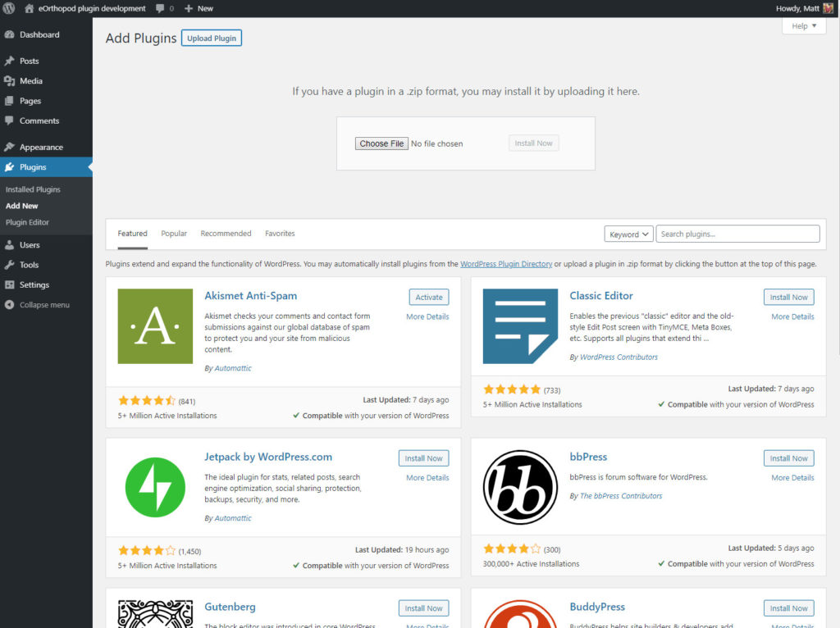Open the BuddyPress title link
The image size is (840, 628).
(x=597, y=607)
